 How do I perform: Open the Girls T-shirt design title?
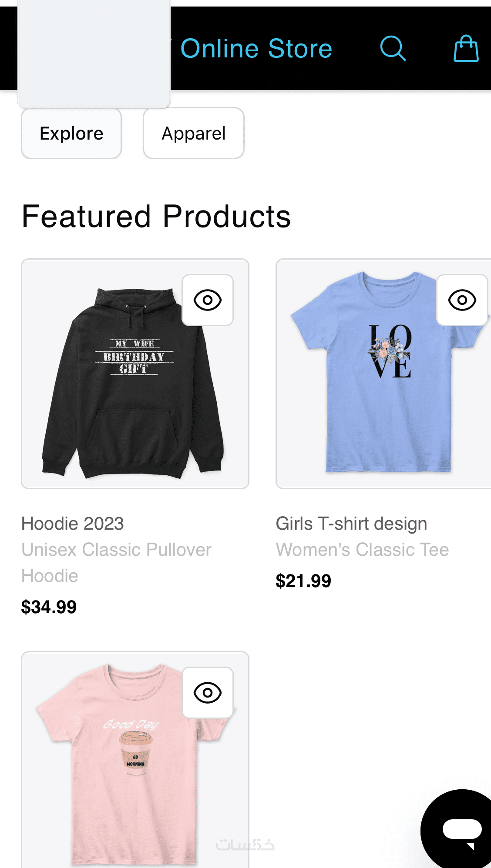(351, 524)
